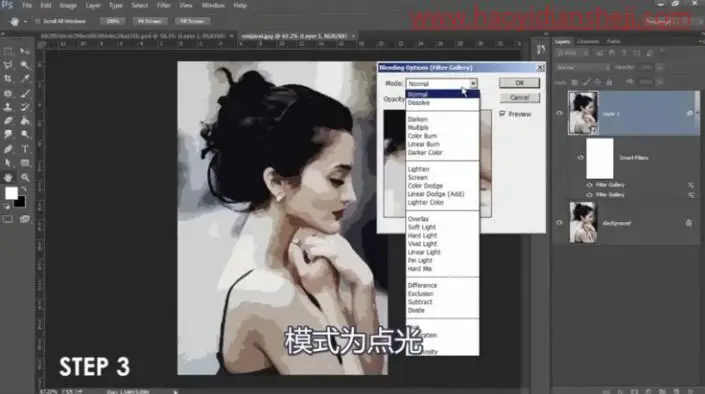705x394 pixels.
Task: Click the lock icon on Background layer
Action: [688, 223]
